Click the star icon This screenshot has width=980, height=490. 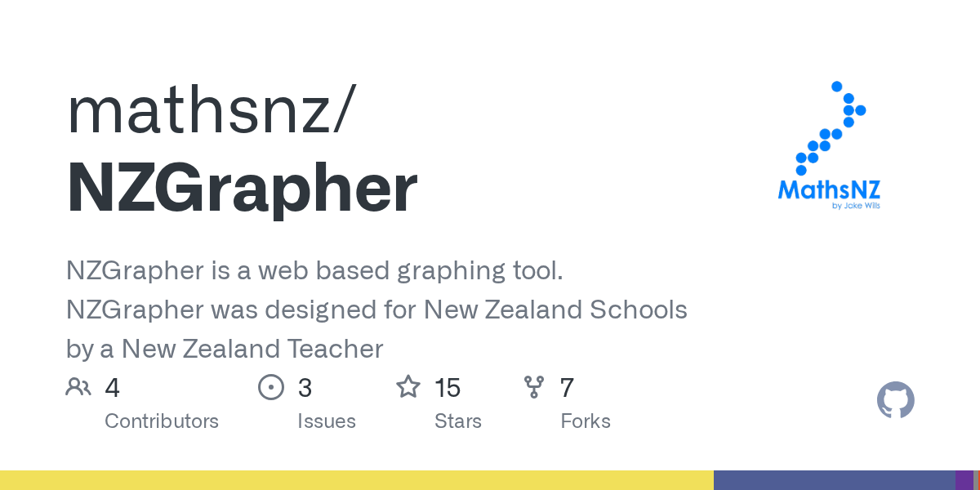pos(408,387)
